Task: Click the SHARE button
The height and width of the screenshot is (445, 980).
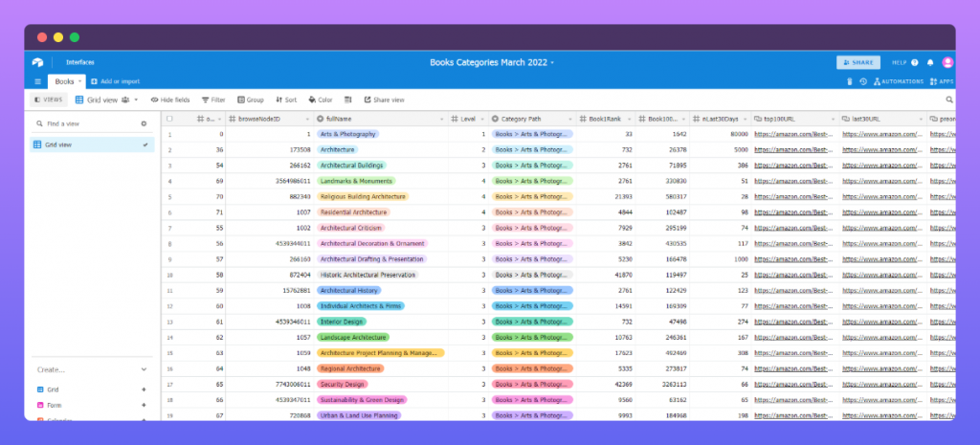Action: tap(858, 62)
